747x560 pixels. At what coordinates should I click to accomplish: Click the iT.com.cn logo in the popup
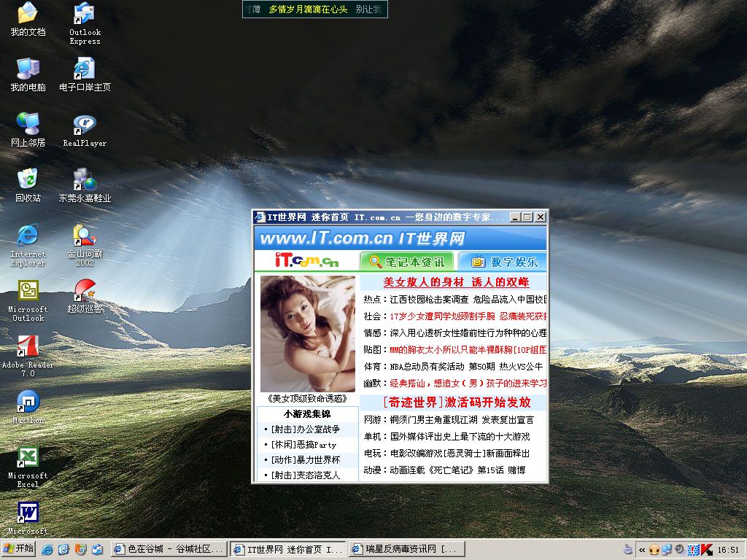pyautogui.click(x=307, y=260)
